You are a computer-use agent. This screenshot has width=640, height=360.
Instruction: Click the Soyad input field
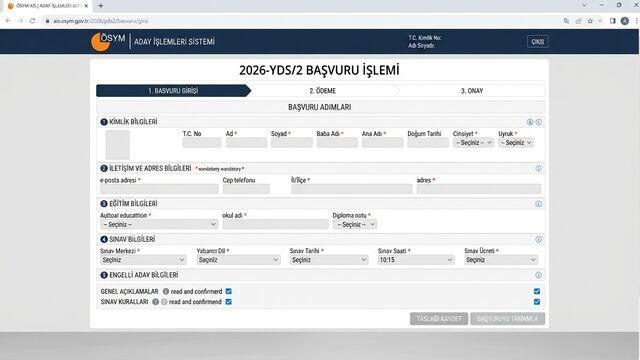pyautogui.click(x=291, y=143)
